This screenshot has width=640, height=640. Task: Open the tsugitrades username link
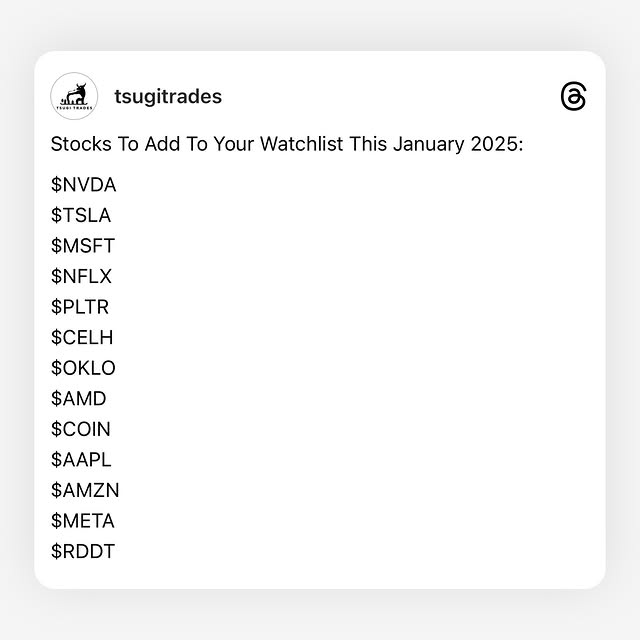coord(168,97)
